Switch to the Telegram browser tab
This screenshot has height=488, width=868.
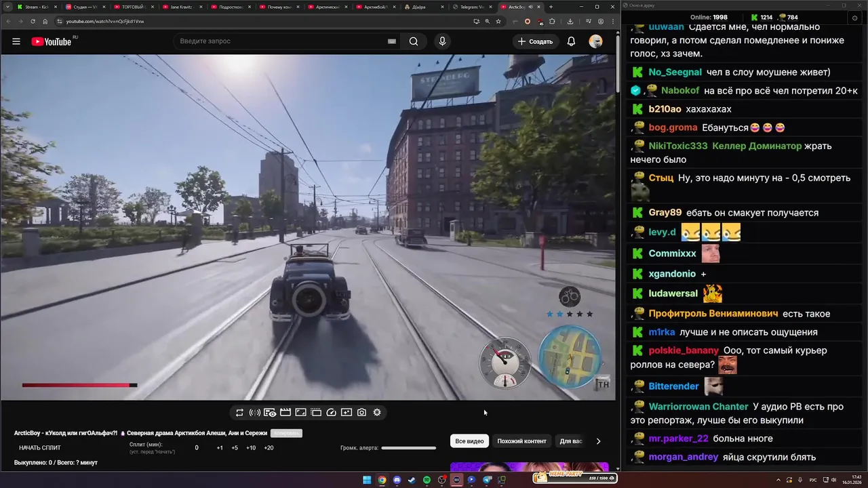coord(472,7)
